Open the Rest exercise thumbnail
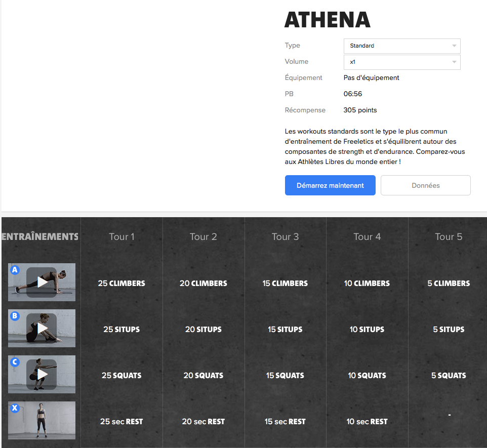Screen dimensions: 487x448 click(42, 420)
